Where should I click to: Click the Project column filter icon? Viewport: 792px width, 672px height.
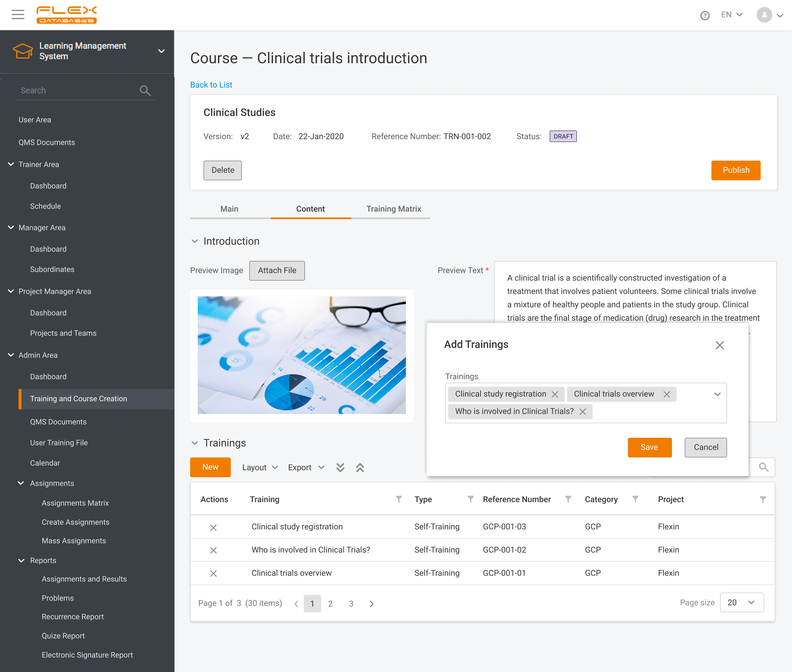763,500
